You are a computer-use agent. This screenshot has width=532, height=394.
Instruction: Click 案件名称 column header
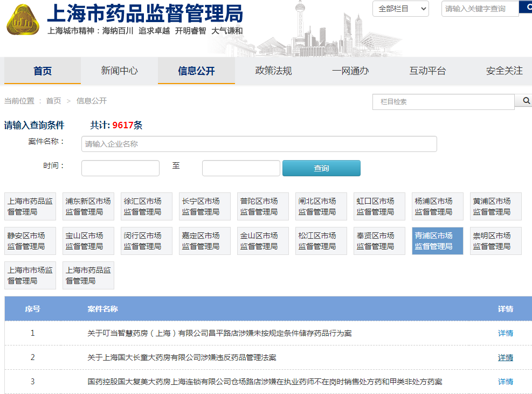click(102, 309)
